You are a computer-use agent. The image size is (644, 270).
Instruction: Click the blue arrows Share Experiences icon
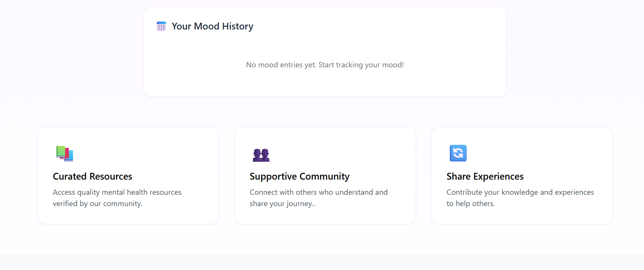tap(458, 153)
